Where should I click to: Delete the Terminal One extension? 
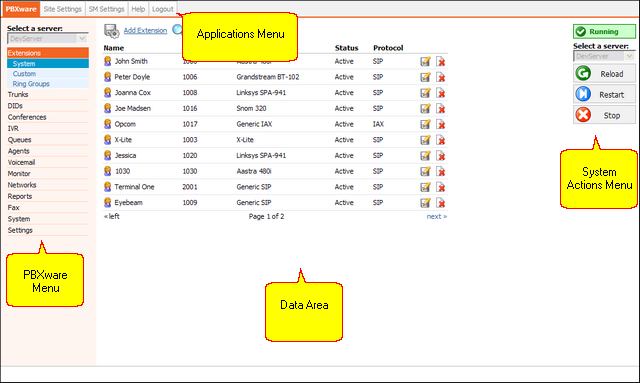point(440,187)
